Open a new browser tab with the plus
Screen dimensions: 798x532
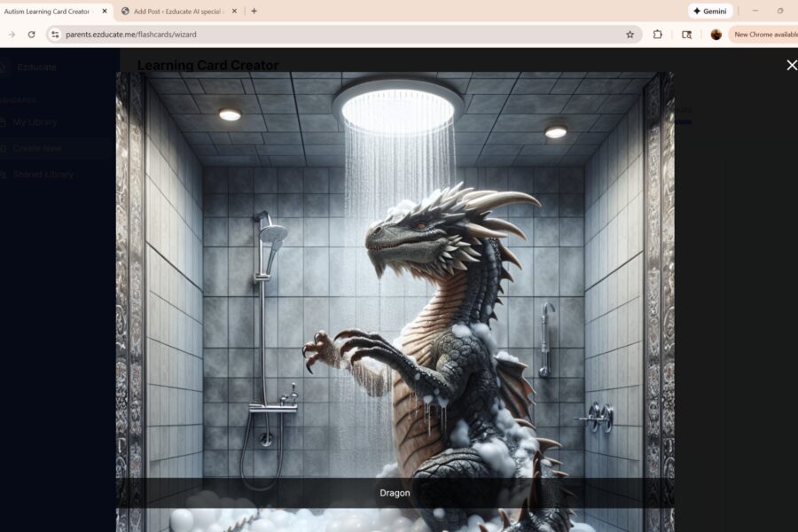(x=254, y=11)
